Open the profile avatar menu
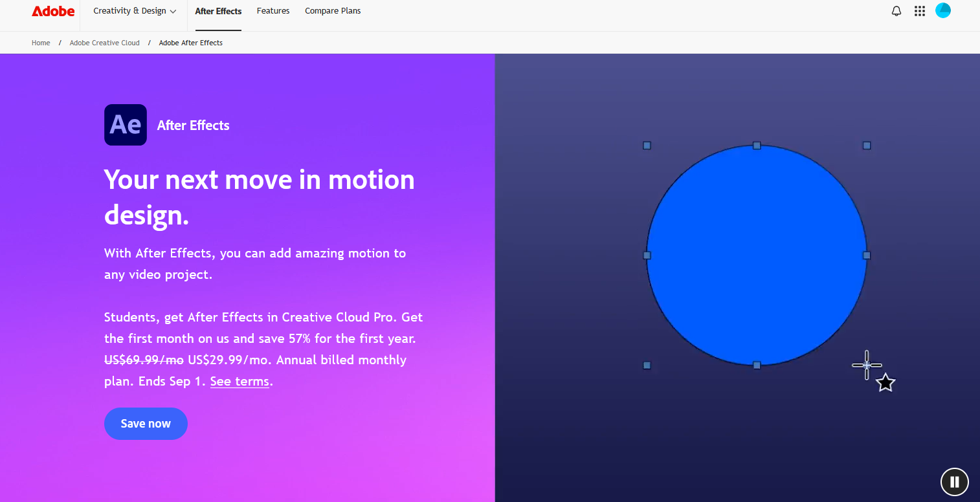 (x=943, y=10)
